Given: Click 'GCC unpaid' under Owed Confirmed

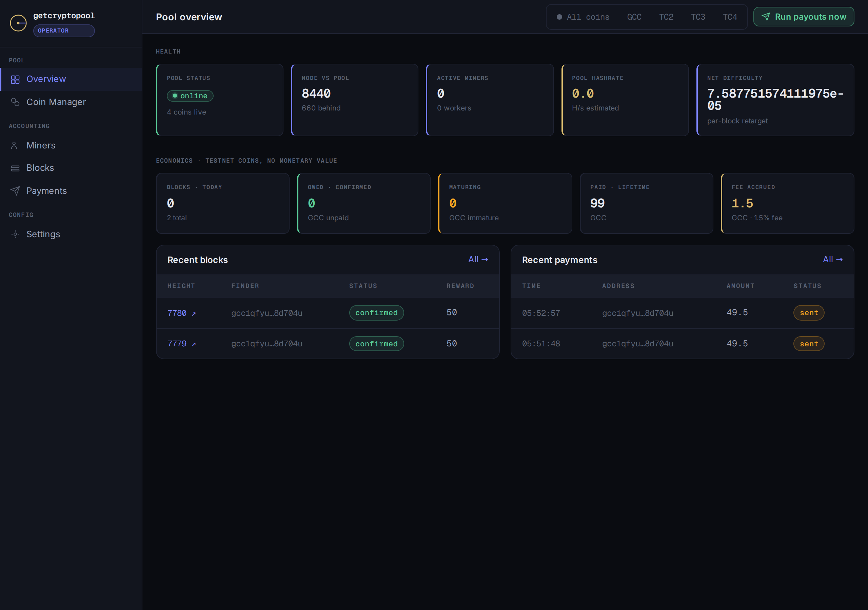Looking at the screenshot, I should click(328, 218).
